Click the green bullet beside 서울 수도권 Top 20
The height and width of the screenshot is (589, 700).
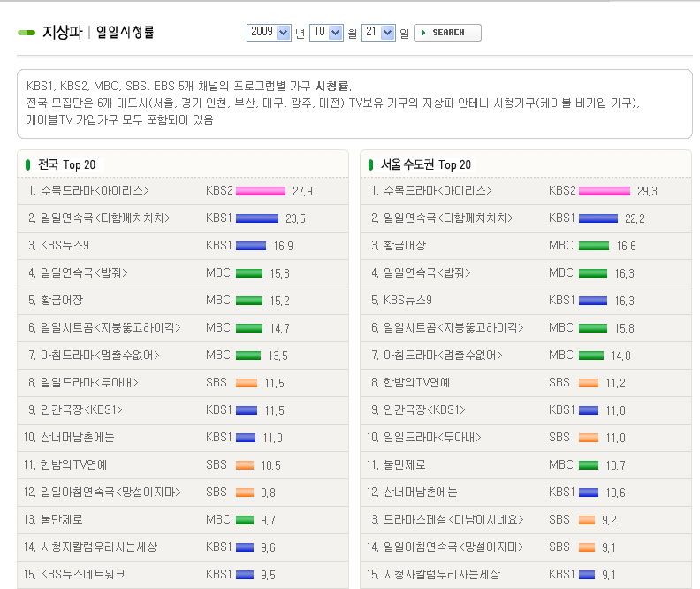click(370, 164)
